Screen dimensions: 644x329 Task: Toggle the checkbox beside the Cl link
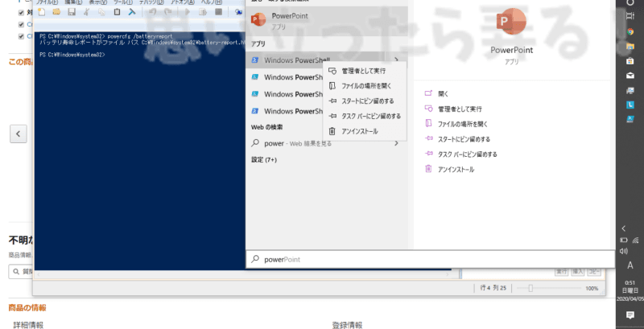coord(22,36)
